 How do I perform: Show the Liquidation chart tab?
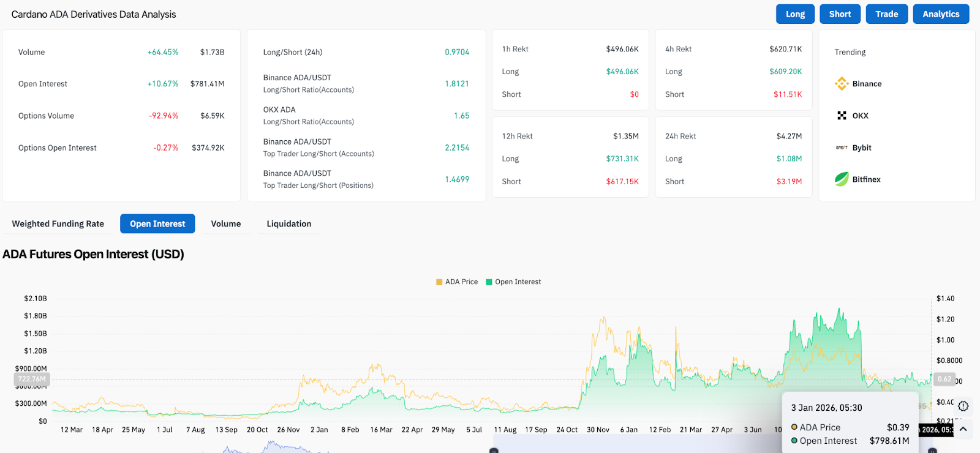[289, 224]
